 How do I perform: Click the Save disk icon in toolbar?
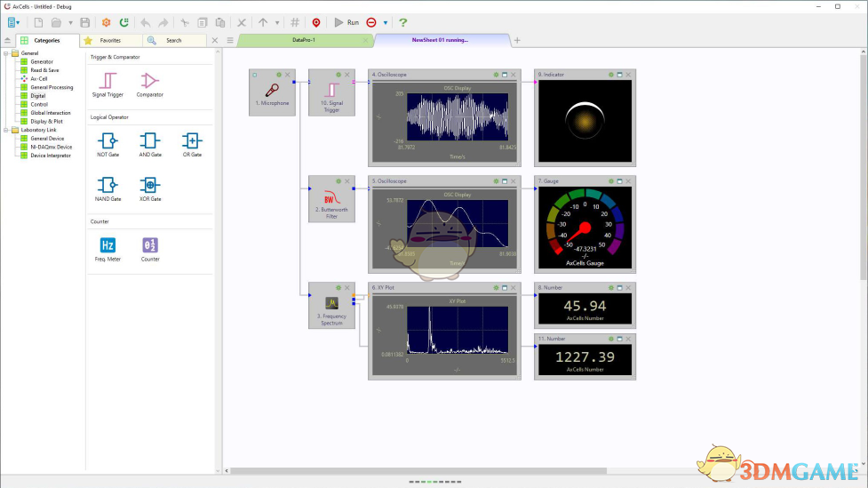pos(85,22)
